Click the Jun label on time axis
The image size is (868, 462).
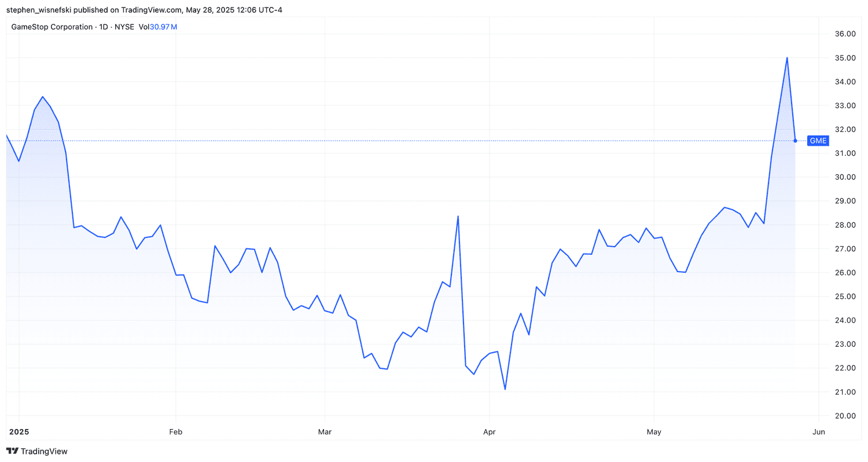click(x=819, y=432)
